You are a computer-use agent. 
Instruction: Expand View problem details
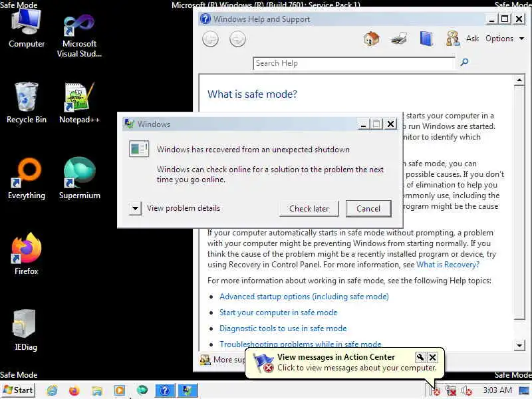pyautogui.click(x=135, y=208)
